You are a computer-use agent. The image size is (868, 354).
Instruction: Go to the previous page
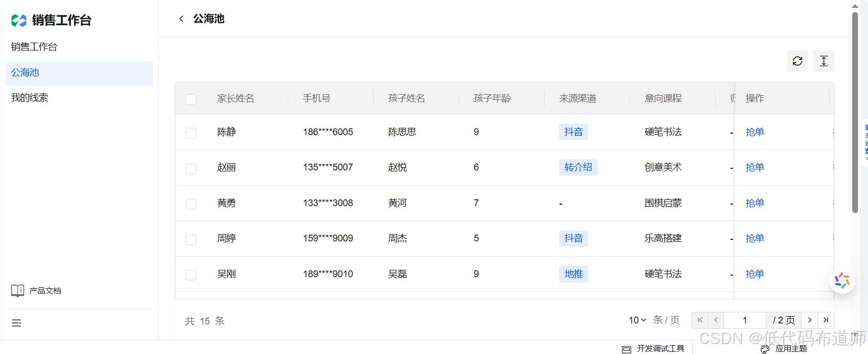pos(716,320)
